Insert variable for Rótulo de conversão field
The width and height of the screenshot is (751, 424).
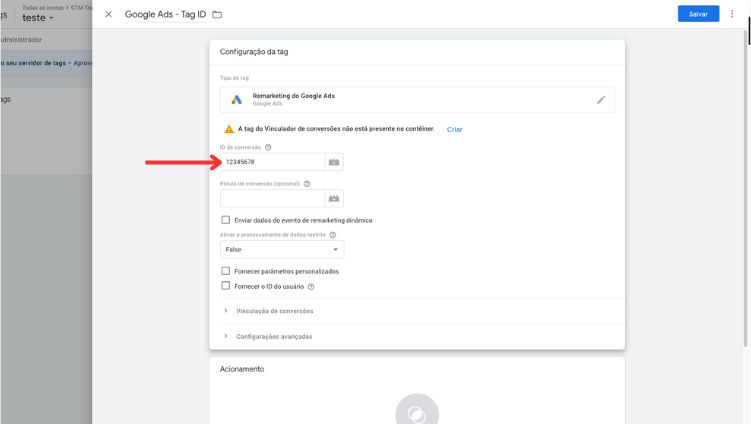tap(334, 198)
